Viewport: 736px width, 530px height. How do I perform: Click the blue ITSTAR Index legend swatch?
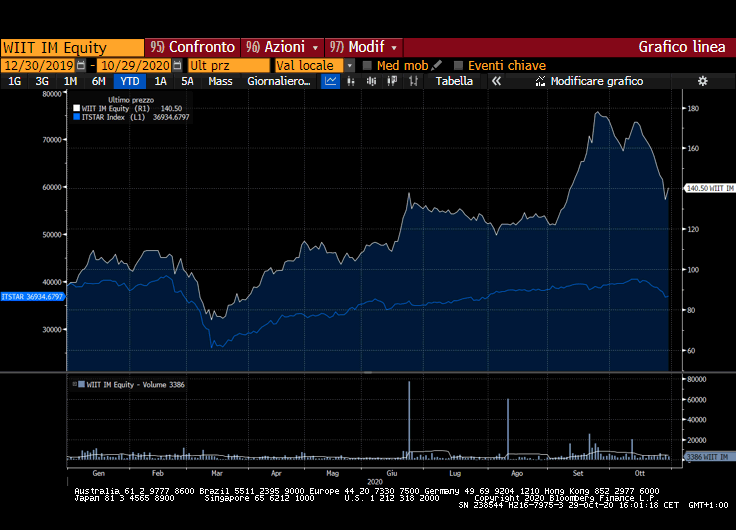pos(76,117)
